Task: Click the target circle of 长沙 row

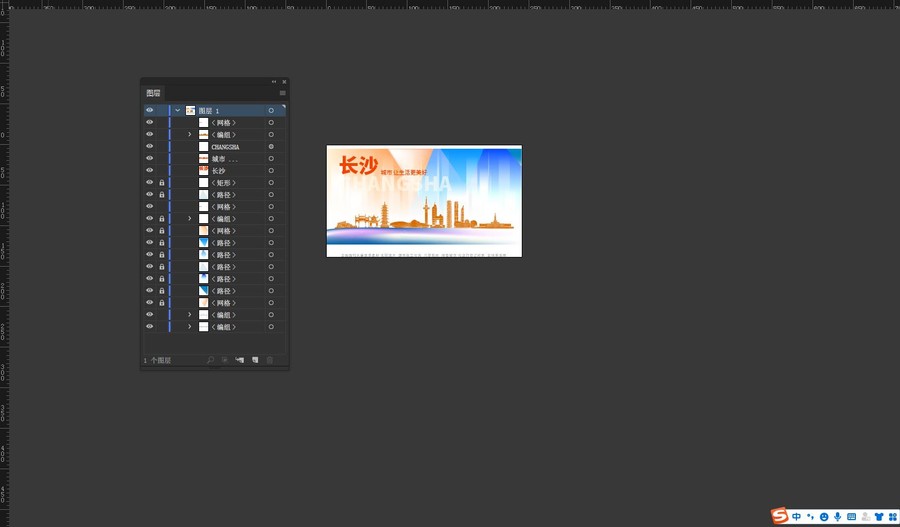Action: 271,170
